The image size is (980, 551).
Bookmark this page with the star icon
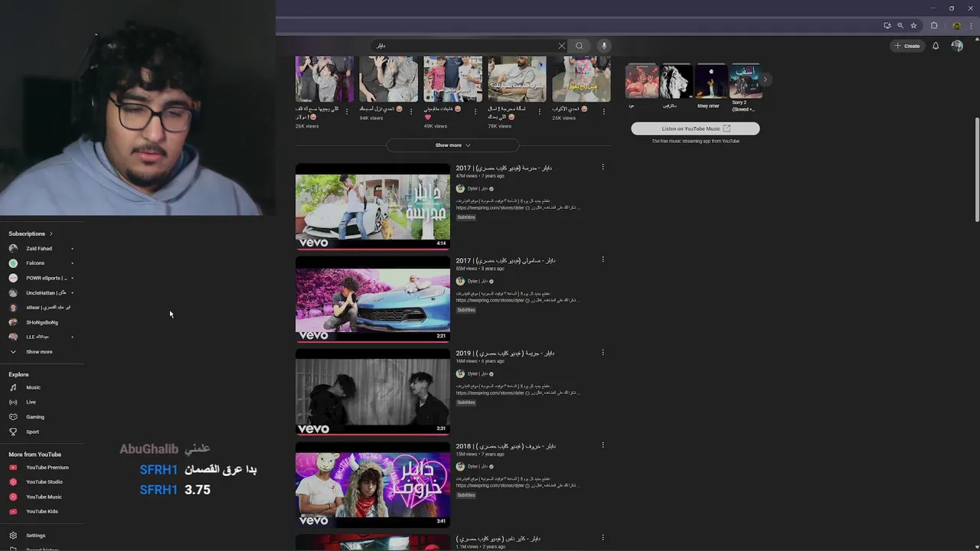913,25
